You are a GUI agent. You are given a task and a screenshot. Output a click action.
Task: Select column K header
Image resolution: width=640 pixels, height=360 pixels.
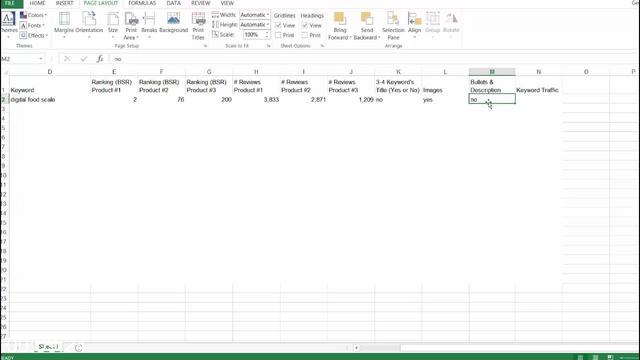[x=398, y=72]
